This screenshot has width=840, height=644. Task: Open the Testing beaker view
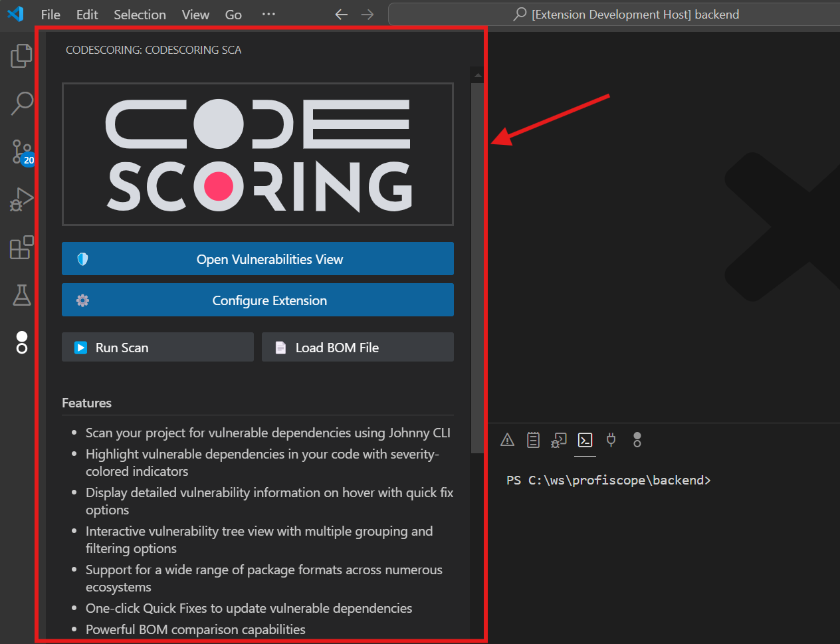[x=21, y=294]
